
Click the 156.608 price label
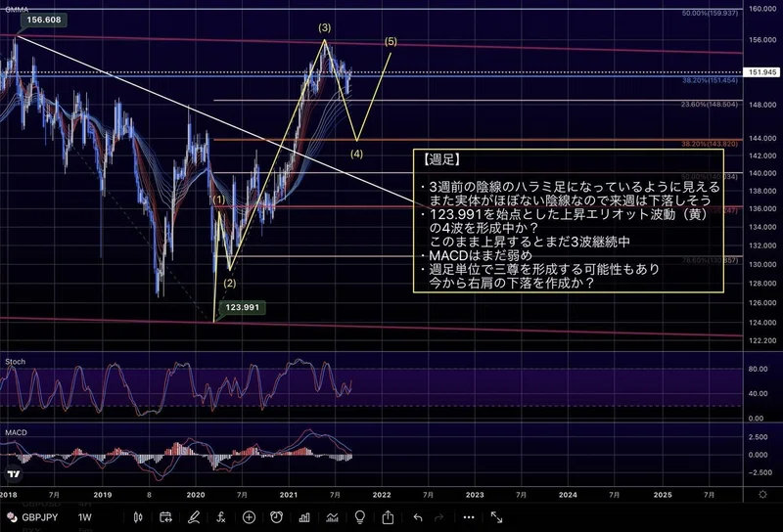coord(44,20)
